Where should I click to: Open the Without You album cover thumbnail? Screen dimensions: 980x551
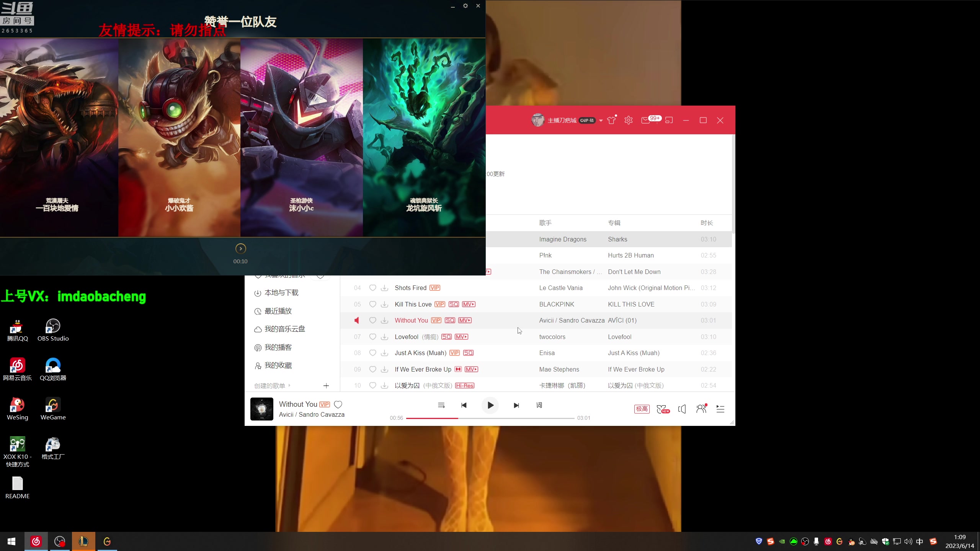(262, 409)
